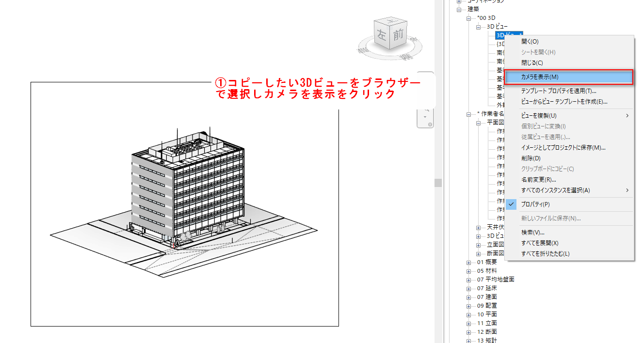
Task: Click the 前 face of the ViewCube
Action: (398, 36)
